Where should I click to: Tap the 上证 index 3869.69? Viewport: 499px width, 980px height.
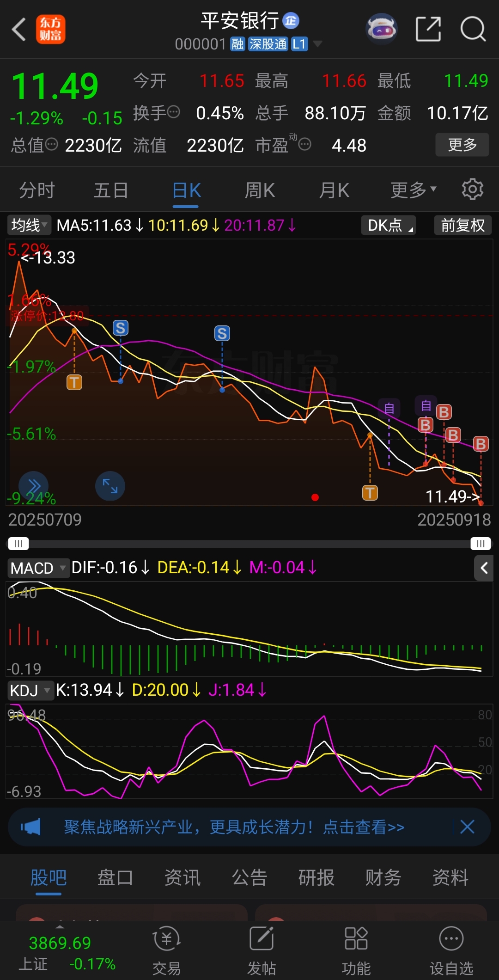(60, 943)
